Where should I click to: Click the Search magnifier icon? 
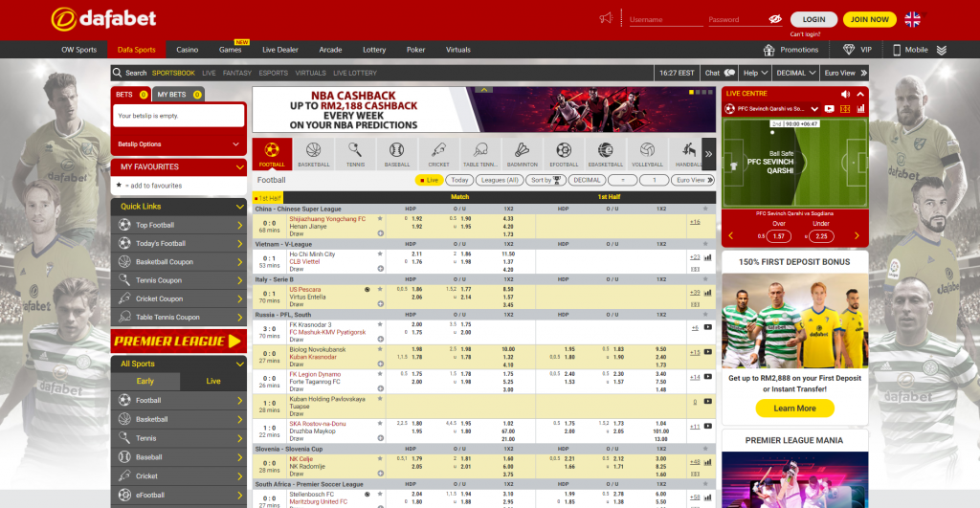tap(118, 73)
